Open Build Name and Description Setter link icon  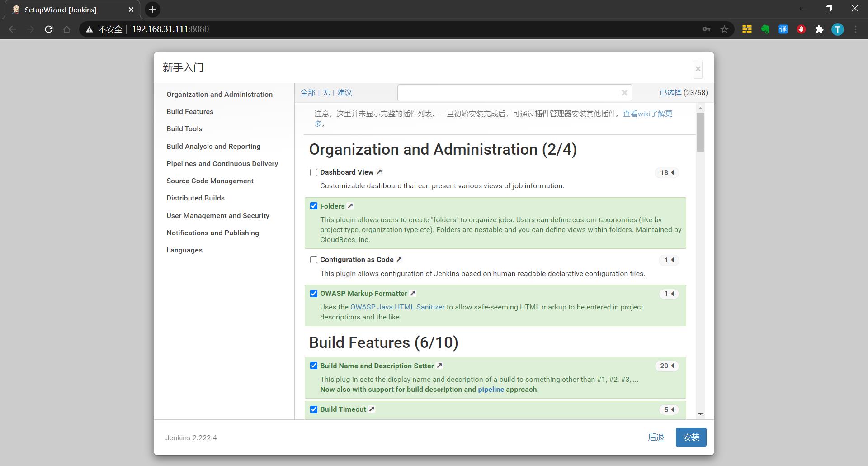(x=439, y=366)
